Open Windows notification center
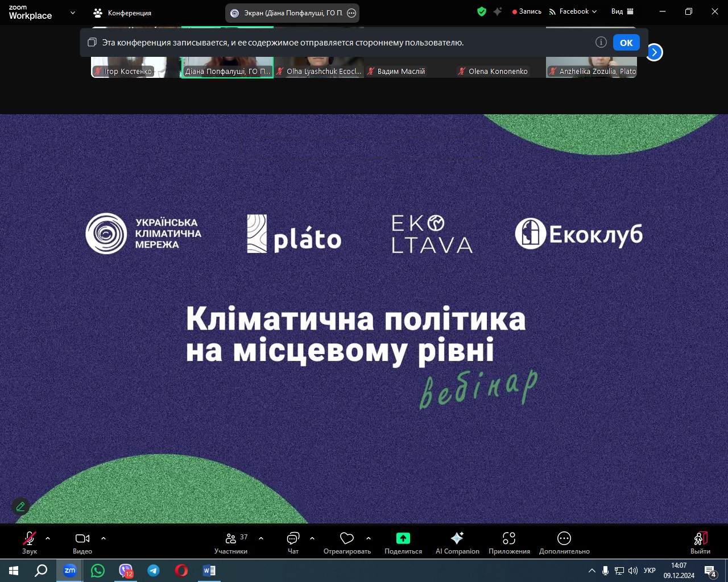 (x=710, y=571)
